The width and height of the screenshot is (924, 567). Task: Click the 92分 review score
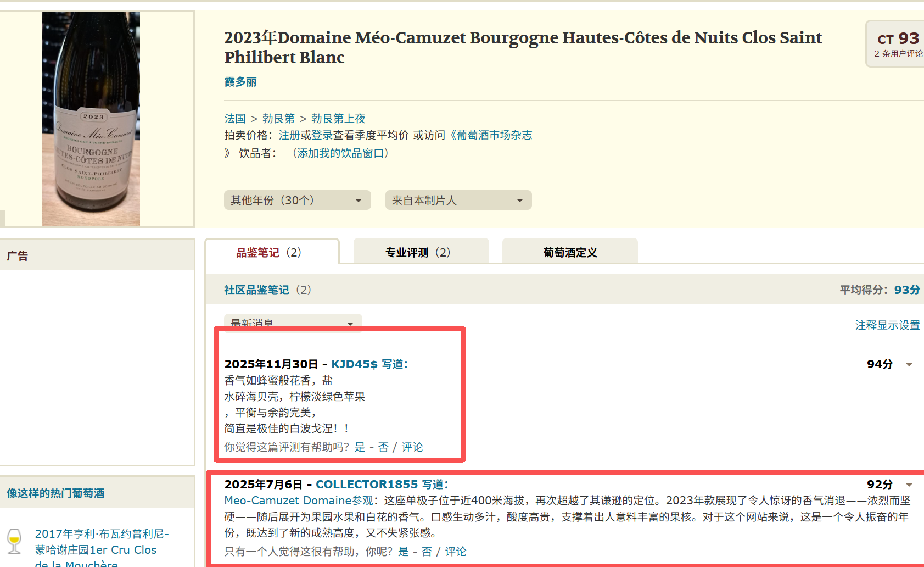(x=880, y=485)
